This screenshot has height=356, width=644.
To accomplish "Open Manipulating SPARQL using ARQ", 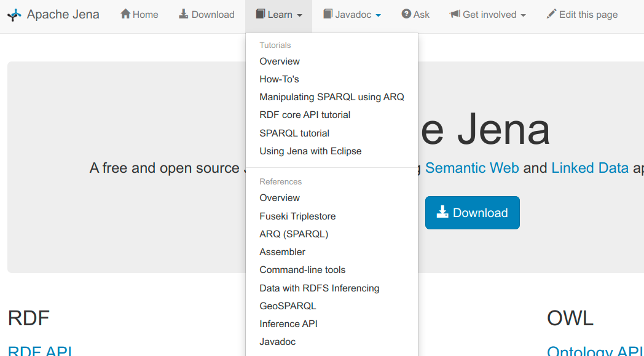I will click(332, 97).
